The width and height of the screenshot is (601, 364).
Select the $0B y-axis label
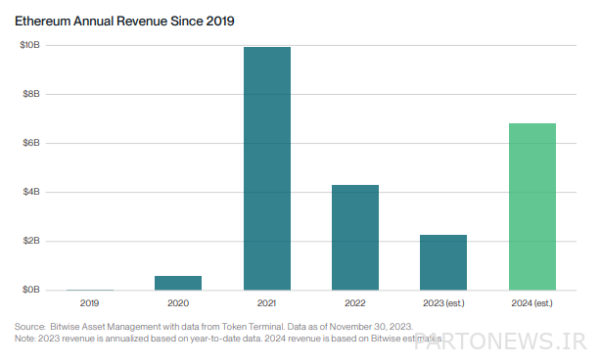tap(31, 290)
